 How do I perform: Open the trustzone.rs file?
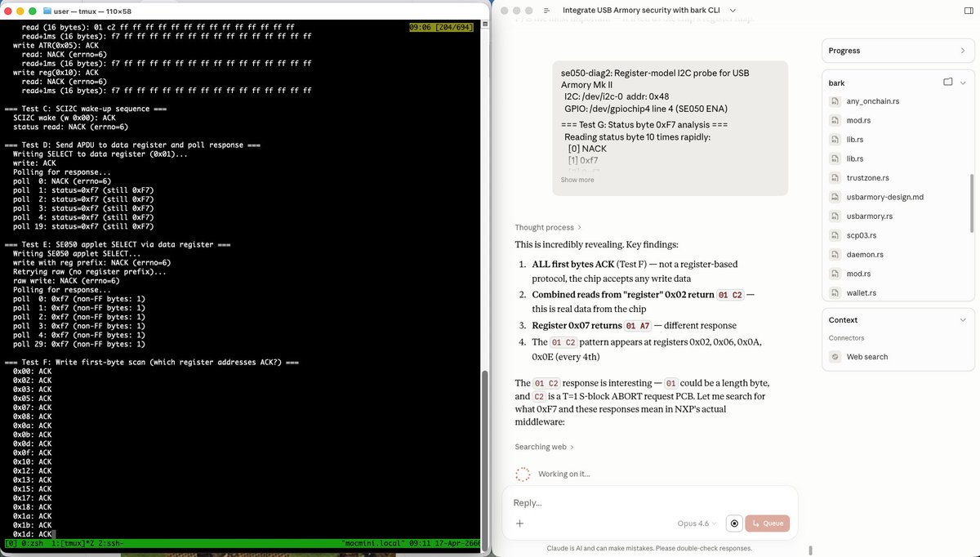pos(867,178)
